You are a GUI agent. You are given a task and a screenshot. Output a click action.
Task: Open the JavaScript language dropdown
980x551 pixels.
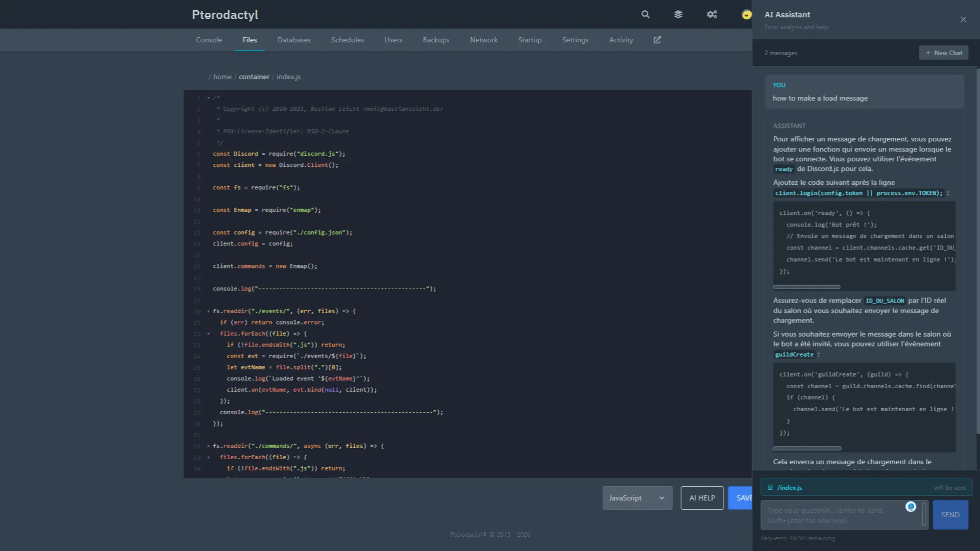tap(637, 498)
